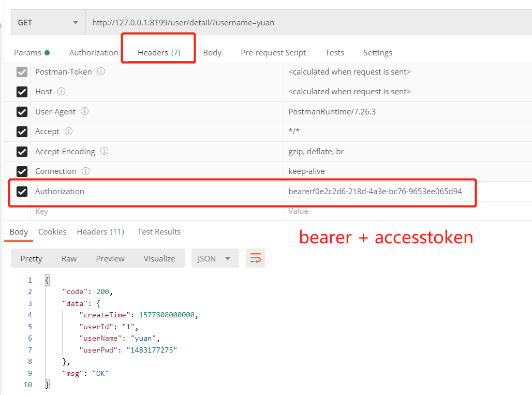Switch to Preview response view
This screenshot has height=395, width=532.
(110, 258)
